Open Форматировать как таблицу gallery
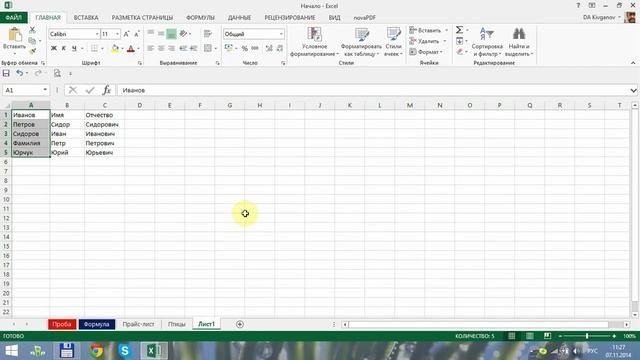Image resolution: width=640 pixels, height=360 pixels. pyautogui.click(x=361, y=42)
